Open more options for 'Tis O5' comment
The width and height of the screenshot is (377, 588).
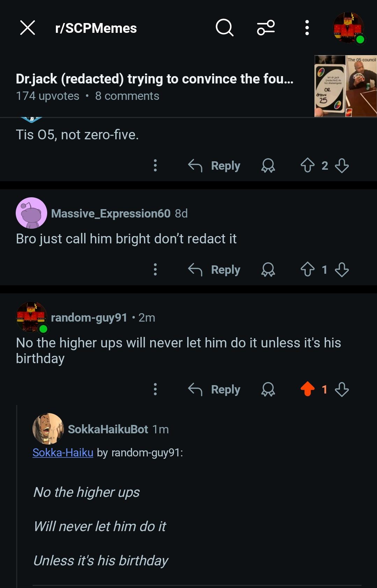pos(155,166)
